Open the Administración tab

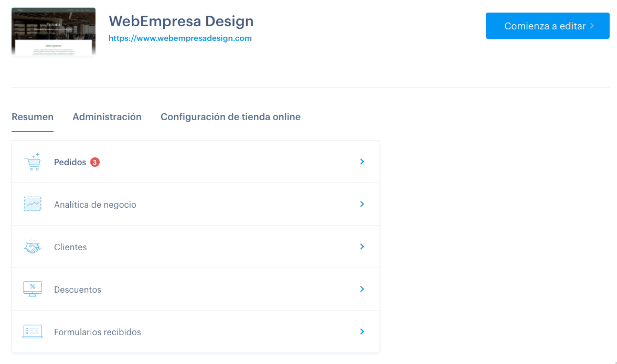(x=107, y=117)
